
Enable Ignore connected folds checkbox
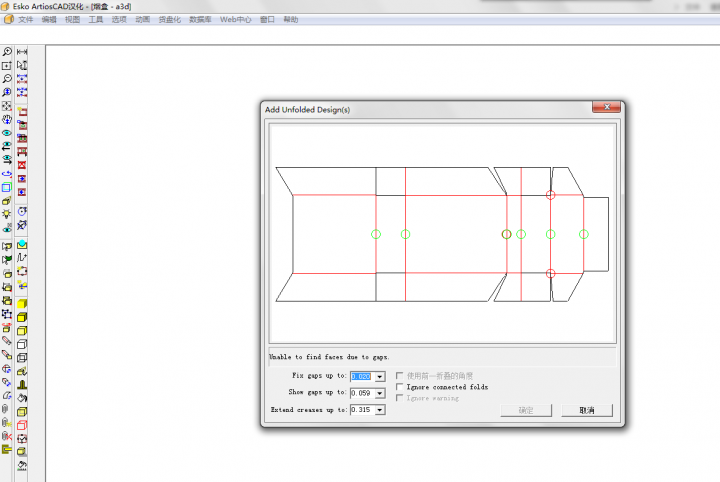(401, 387)
